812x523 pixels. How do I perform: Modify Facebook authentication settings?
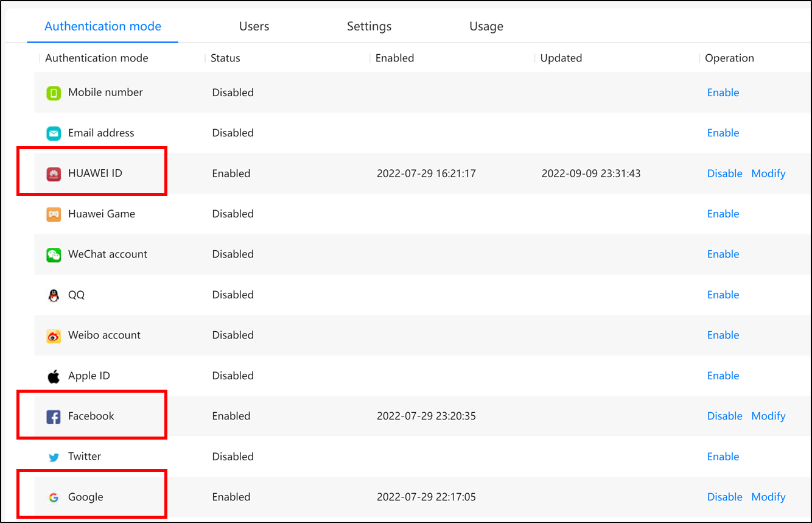tap(768, 416)
